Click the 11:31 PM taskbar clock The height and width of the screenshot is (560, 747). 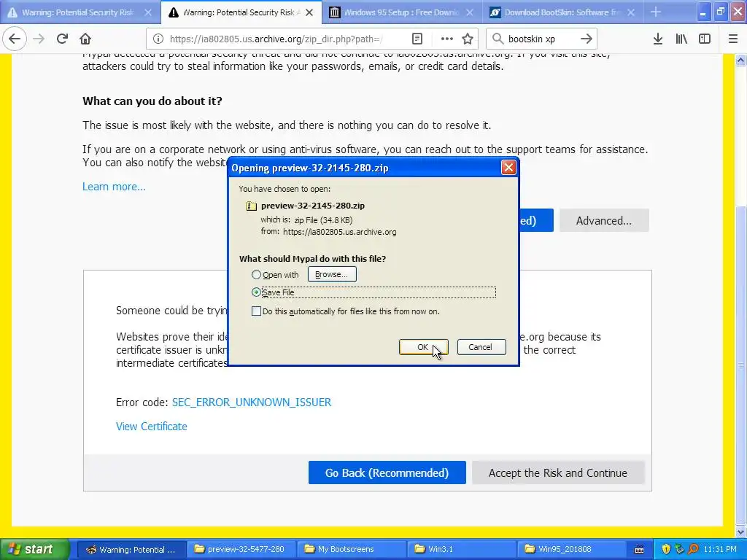coord(720,549)
